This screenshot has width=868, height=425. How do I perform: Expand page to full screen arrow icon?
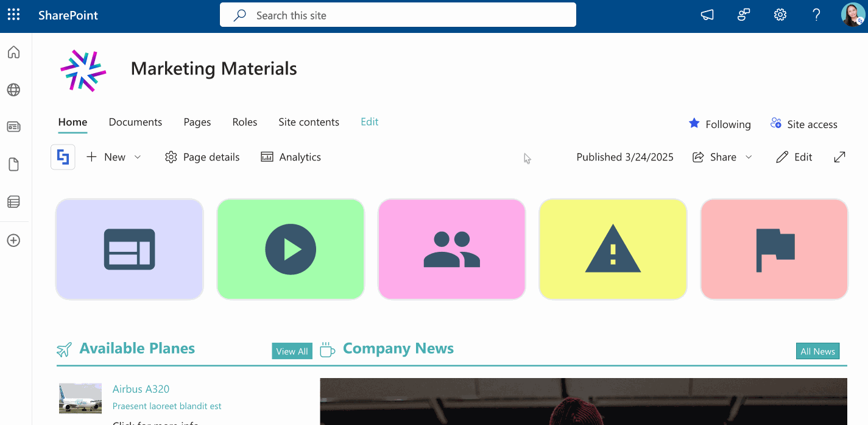839,157
